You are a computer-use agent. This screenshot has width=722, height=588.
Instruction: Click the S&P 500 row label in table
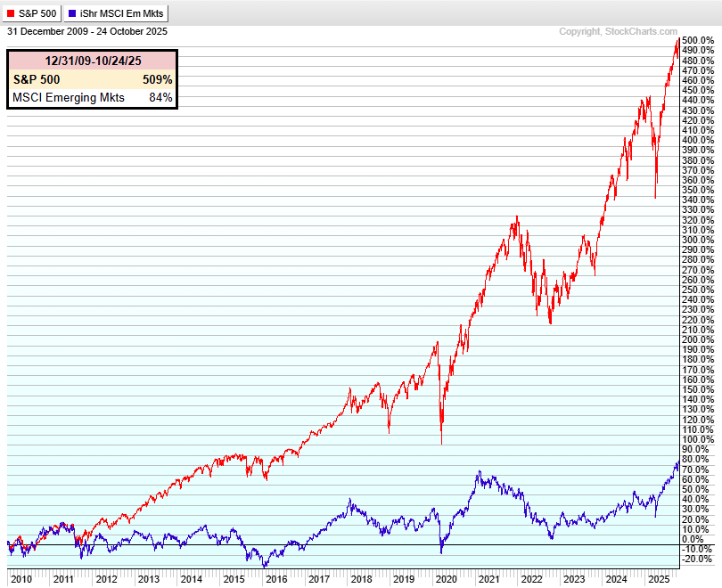click(x=37, y=79)
